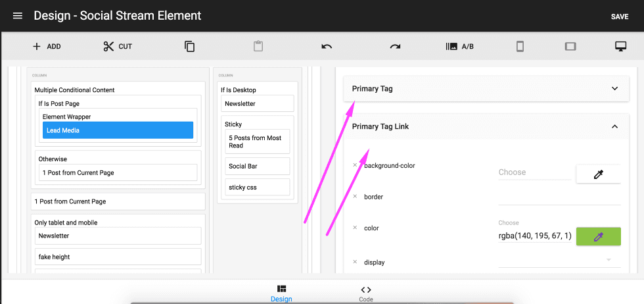Remove the background-color property
The image size is (644, 304).
[x=355, y=165]
